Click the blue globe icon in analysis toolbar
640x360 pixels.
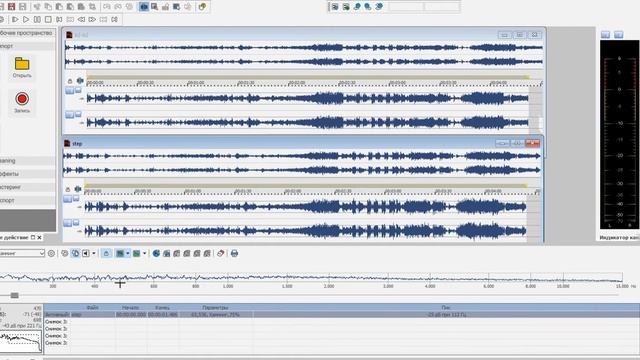(x=156, y=253)
